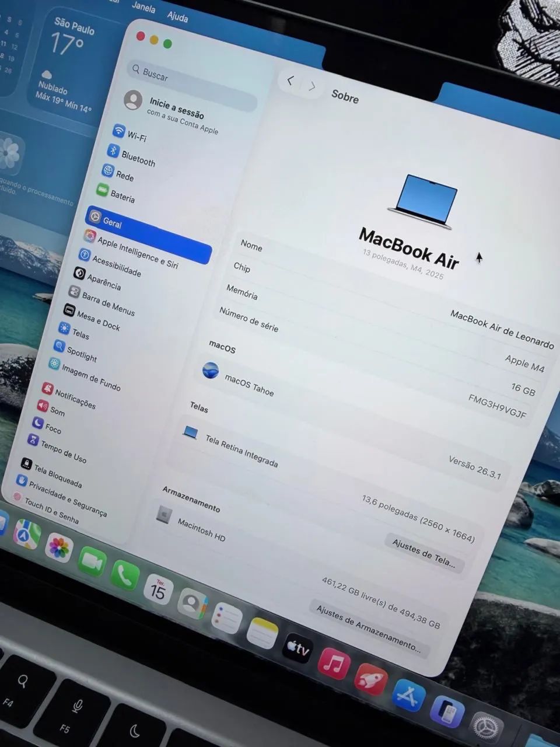Viewport: 560px width, 747px height.
Task: Open the Ajuda menu in the menu bar
Action: point(178,16)
